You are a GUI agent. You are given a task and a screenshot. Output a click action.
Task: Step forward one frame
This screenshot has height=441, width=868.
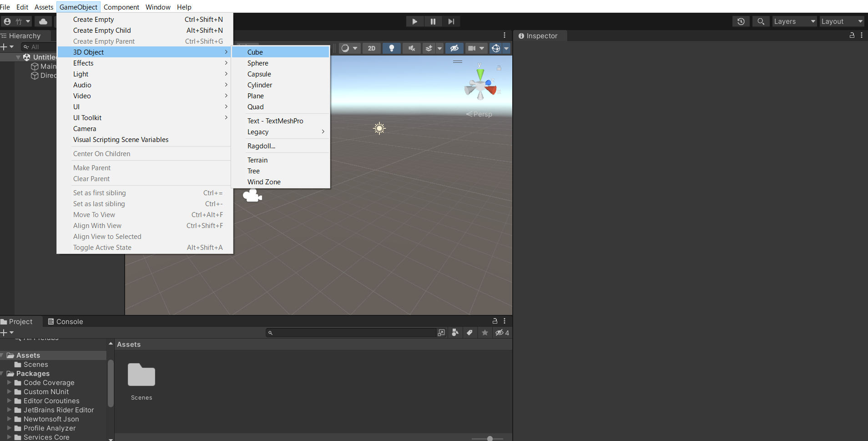[451, 21]
